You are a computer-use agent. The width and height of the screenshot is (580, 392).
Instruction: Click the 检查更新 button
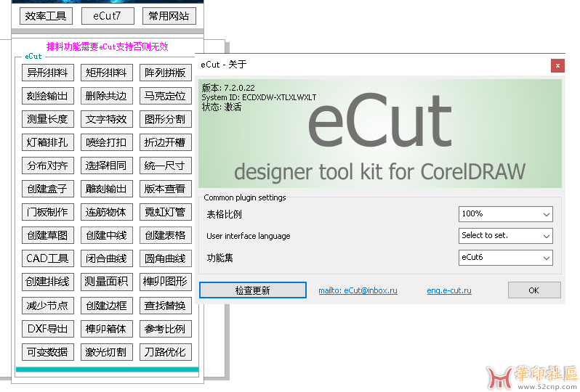253,290
